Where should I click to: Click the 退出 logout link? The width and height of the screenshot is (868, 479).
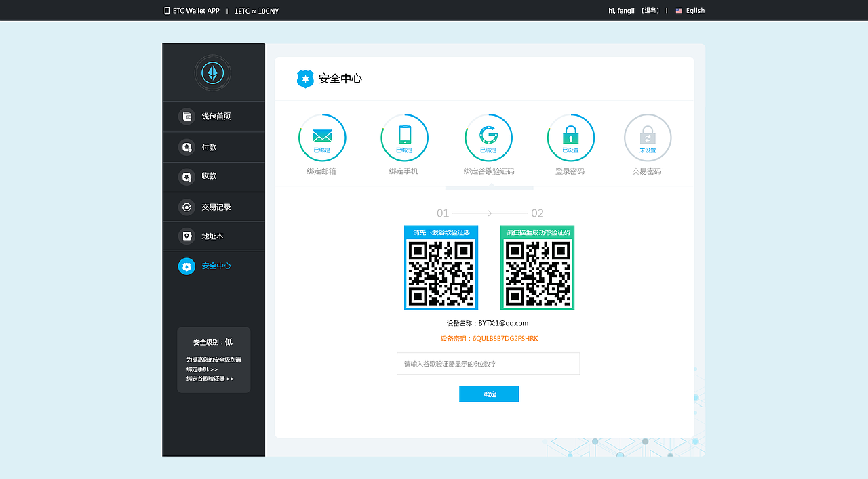[x=650, y=10]
